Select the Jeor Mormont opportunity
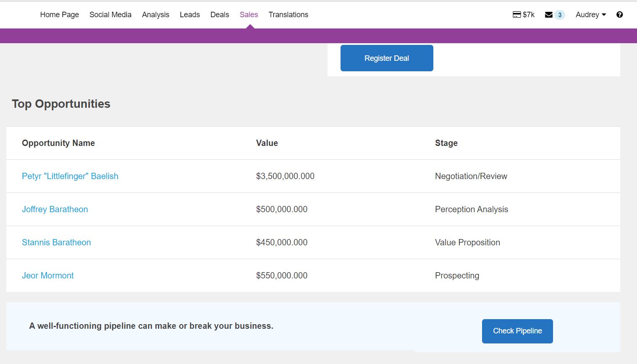Viewport: 637px width, 364px height. (47, 276)
